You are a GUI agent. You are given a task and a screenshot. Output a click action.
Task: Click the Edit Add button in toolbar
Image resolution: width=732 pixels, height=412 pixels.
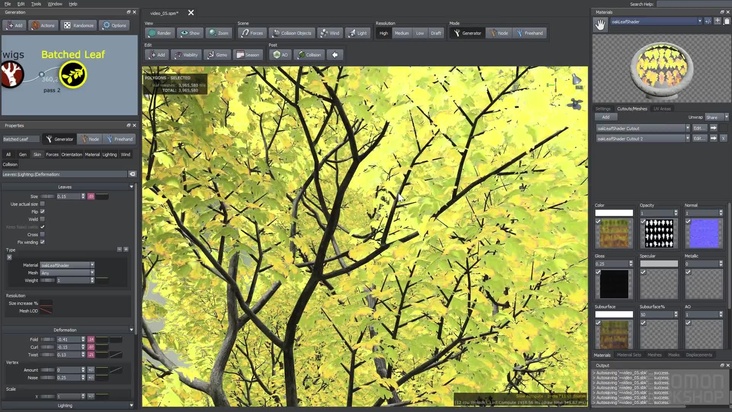point(157,55)
